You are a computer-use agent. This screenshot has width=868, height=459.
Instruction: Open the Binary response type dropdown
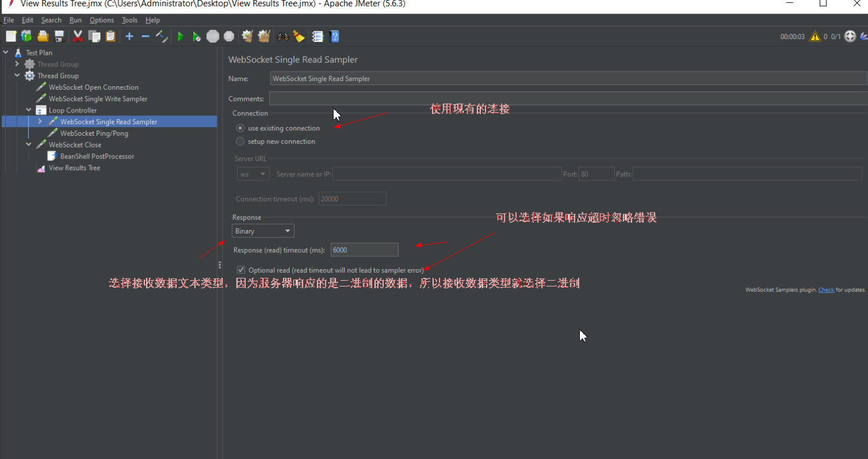(263, 231)
